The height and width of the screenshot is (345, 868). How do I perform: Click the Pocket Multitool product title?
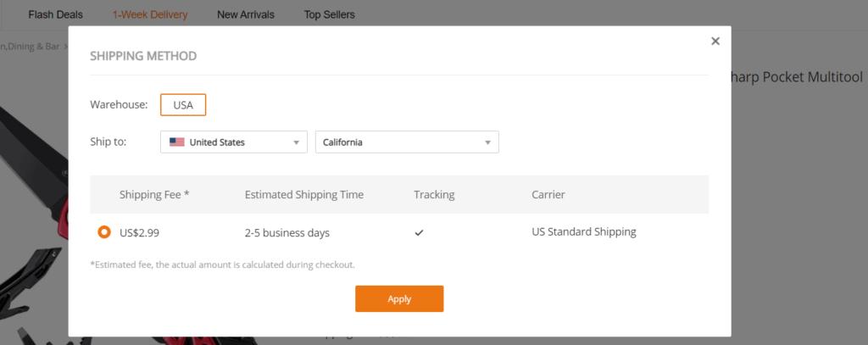[x=796, y=78]
